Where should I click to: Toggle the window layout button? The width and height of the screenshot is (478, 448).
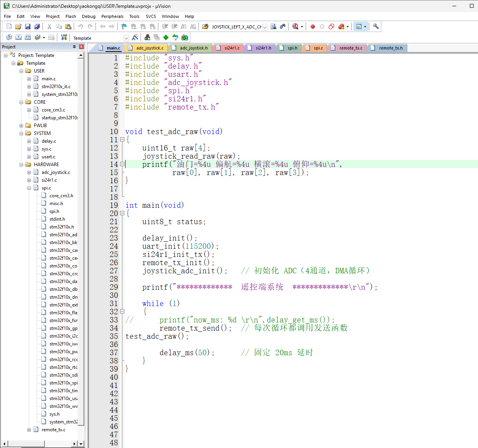(359, 27)
